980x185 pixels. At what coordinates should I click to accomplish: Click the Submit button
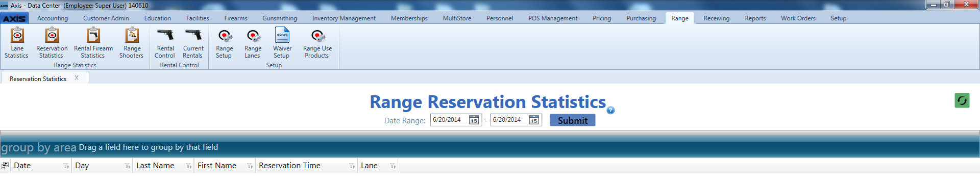(x=572, y=120)
